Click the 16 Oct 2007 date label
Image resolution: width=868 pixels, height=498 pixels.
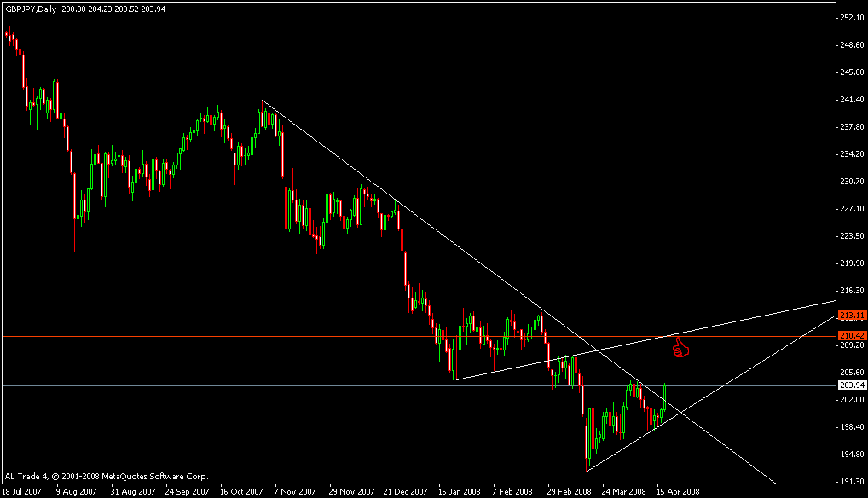[241, 491]
